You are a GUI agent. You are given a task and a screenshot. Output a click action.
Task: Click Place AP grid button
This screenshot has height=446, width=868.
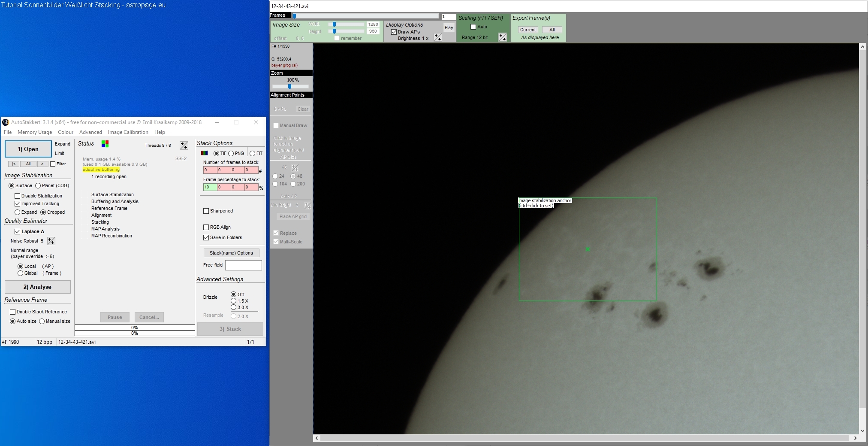coord(293,216)
